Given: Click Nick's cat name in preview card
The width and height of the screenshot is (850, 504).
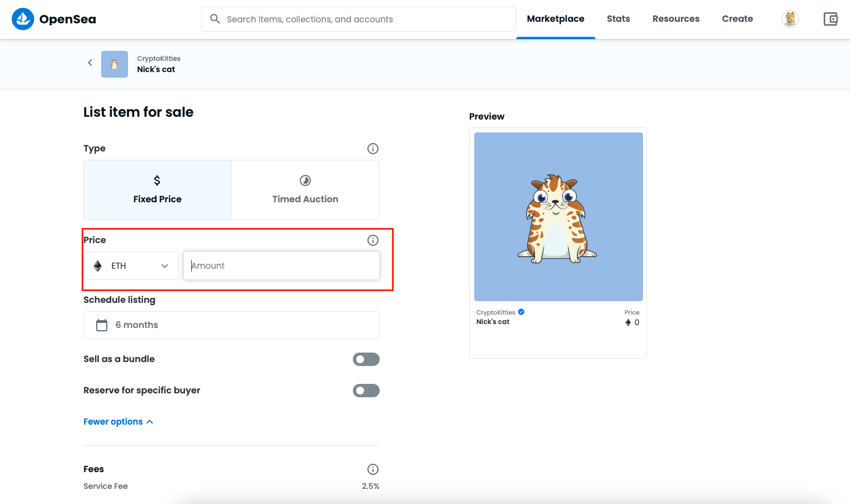Looking at the screenshot, I should click(493, 322).
